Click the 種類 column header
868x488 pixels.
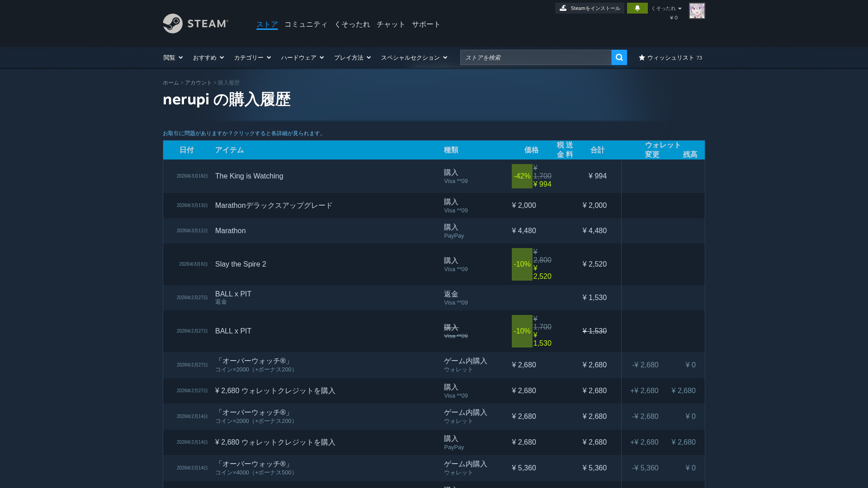[x=451, y=150]
